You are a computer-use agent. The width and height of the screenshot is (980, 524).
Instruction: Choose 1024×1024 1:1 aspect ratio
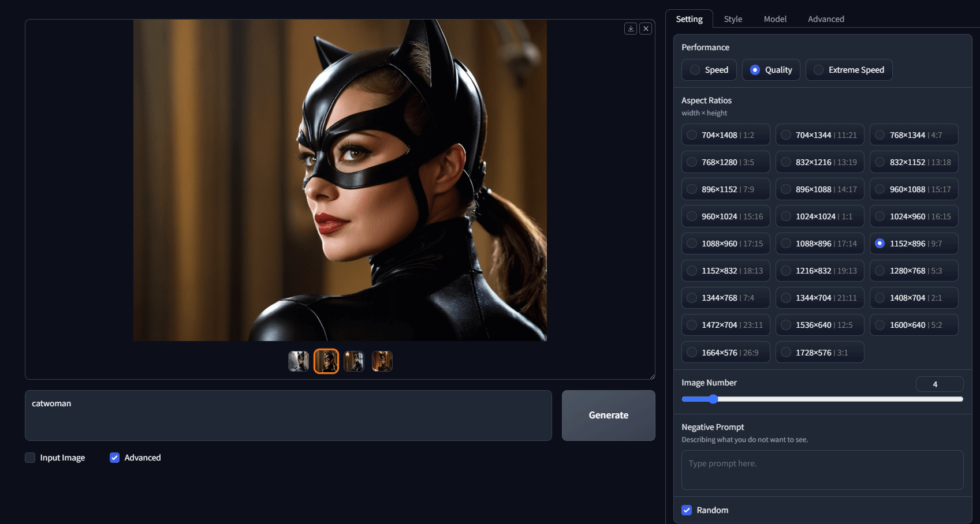pos(820,216)
